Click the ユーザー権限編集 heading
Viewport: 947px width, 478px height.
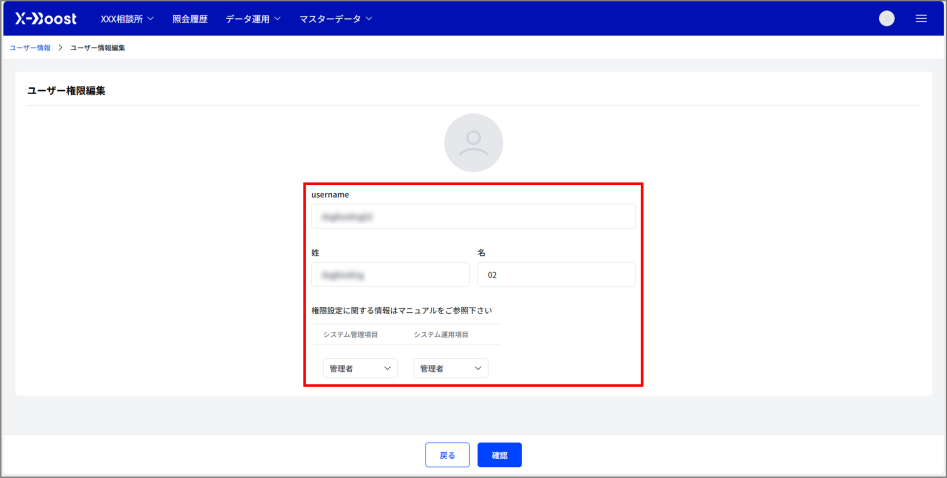pyautogui.click(x=66, y=91)
